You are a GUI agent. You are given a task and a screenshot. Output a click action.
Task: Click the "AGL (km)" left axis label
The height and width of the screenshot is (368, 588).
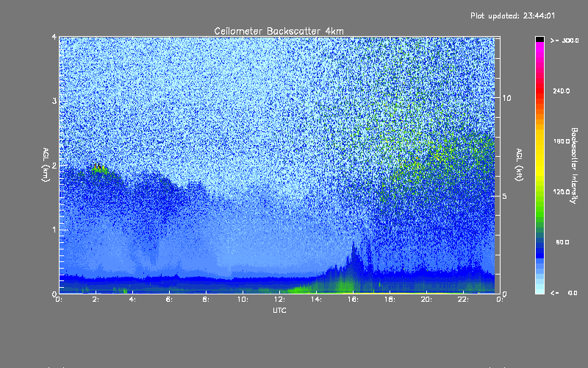point(46,165)
